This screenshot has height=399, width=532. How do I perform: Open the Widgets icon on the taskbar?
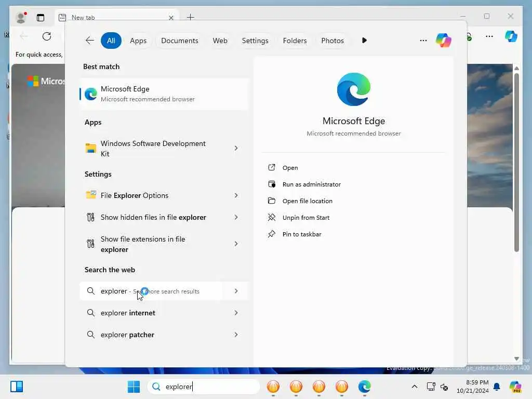pos(17,387)
